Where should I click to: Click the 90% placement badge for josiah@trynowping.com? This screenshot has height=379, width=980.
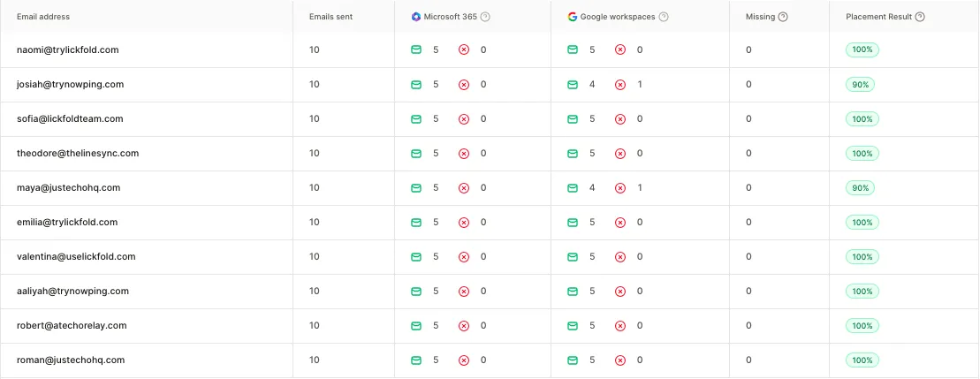pos(860,85)
